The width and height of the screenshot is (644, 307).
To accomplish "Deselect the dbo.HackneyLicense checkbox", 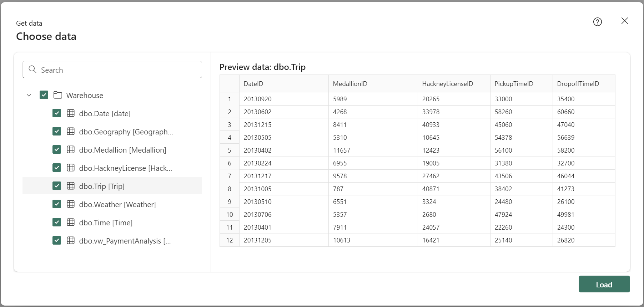I will click(57, 168).
